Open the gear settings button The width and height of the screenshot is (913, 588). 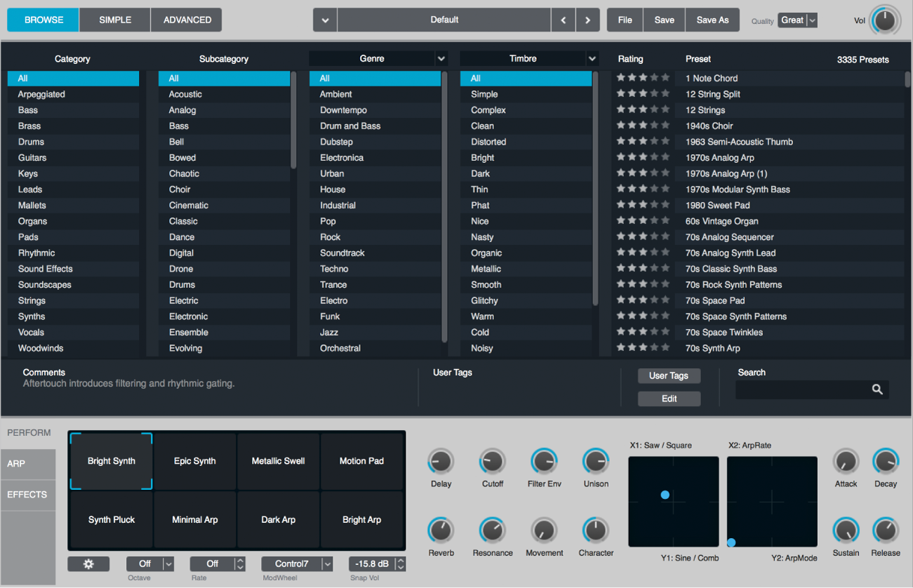88,563
